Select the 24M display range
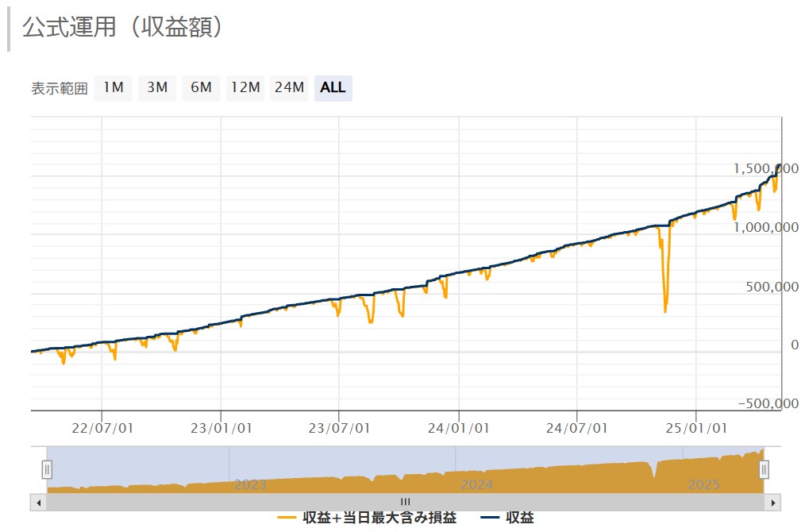The image size is (805, 532). [290, 88]
